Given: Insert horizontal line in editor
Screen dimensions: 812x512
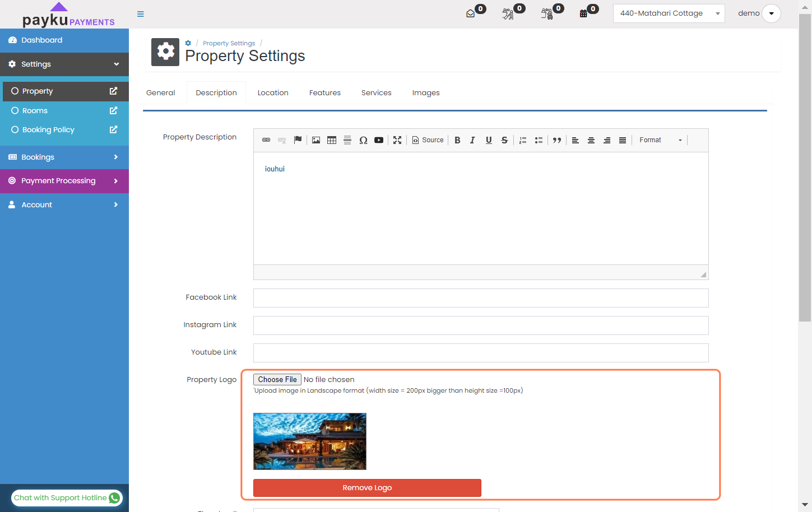Looking at the screenshot, I should (x=347, y=140).
